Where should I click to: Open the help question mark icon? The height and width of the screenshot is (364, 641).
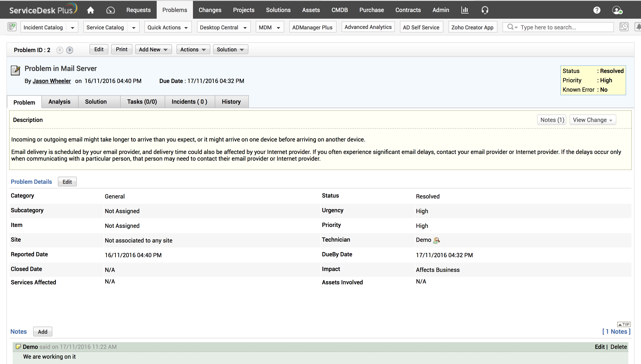coord(597,10)
